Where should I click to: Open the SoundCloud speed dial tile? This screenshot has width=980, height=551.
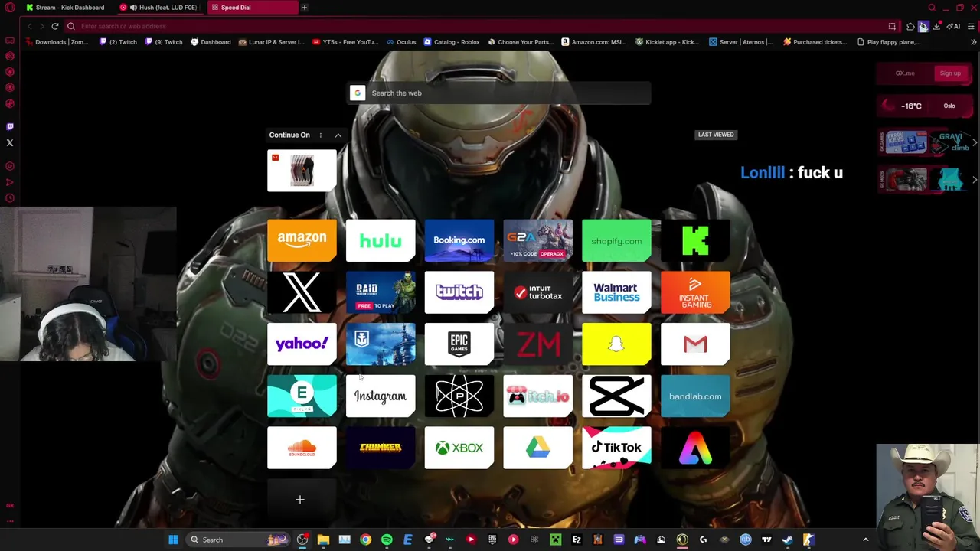[302, 448]
